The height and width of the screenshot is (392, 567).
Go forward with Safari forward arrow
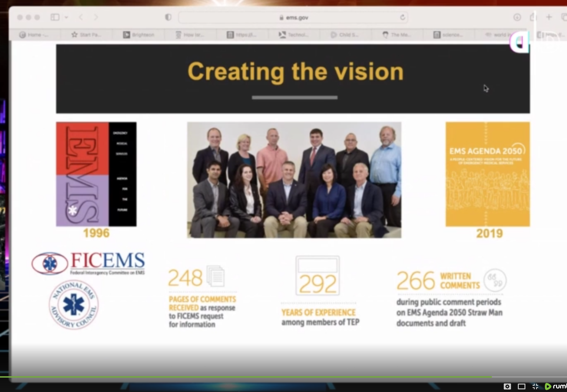96,17
